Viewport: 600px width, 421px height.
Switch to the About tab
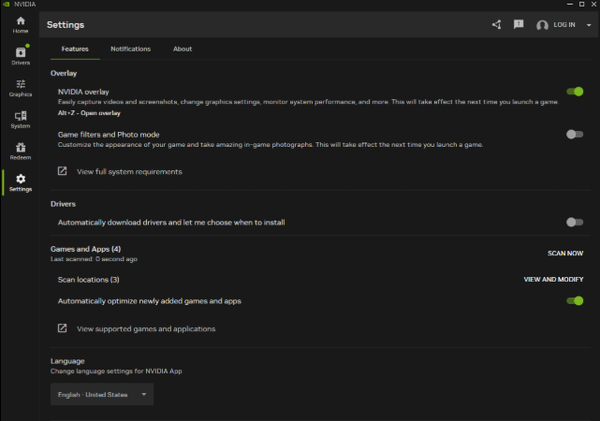pos(182,49)
